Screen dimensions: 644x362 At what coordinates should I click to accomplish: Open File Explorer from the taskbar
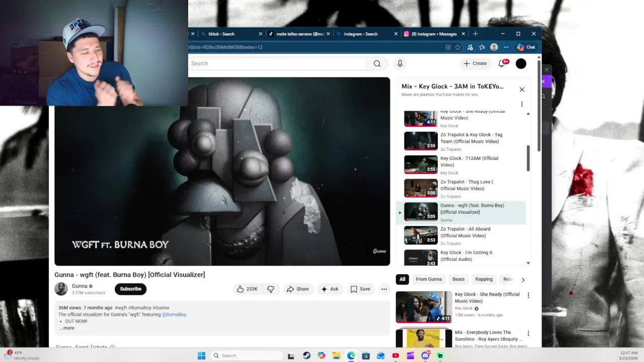tap(336, 355)
